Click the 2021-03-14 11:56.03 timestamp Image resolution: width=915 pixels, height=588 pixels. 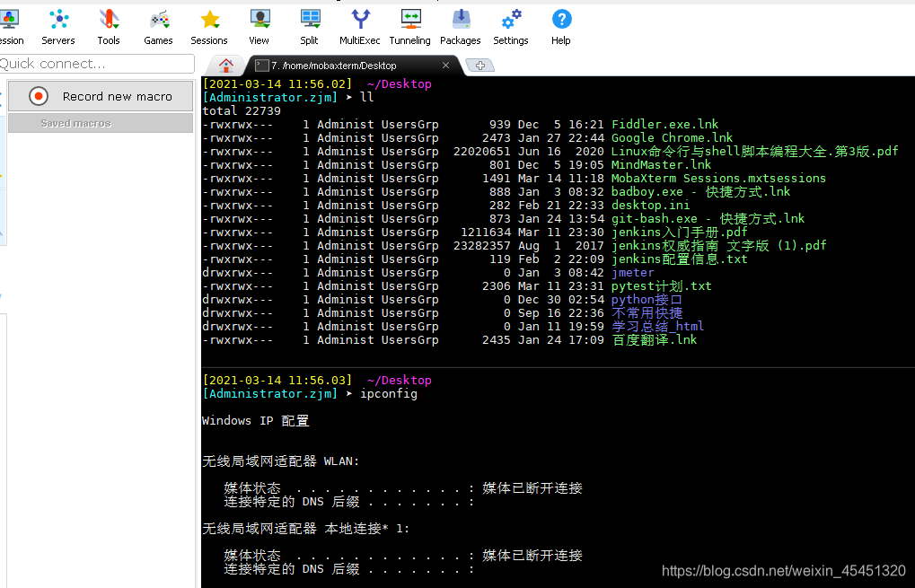pyautogui.click(x=277, y=381)
